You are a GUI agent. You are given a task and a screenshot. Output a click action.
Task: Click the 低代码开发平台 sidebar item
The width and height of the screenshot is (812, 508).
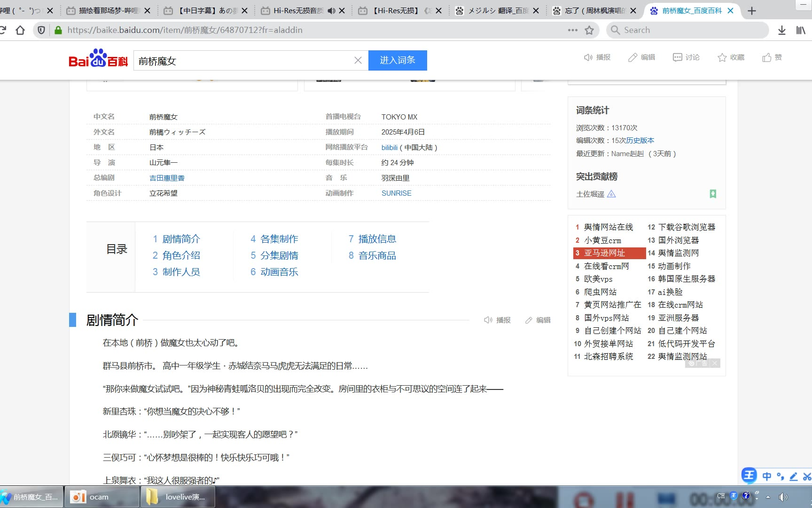coord(687,343)
